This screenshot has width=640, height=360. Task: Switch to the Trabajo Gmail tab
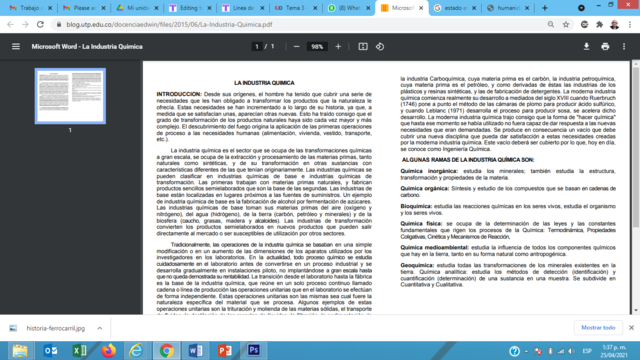click(30, 8)
